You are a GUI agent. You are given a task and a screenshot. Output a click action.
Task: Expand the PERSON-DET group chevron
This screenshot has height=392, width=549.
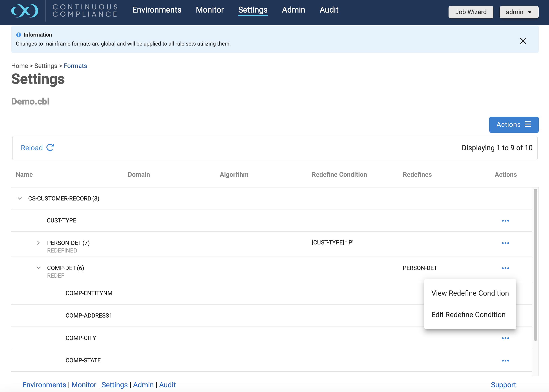click(x=38, y=243)
